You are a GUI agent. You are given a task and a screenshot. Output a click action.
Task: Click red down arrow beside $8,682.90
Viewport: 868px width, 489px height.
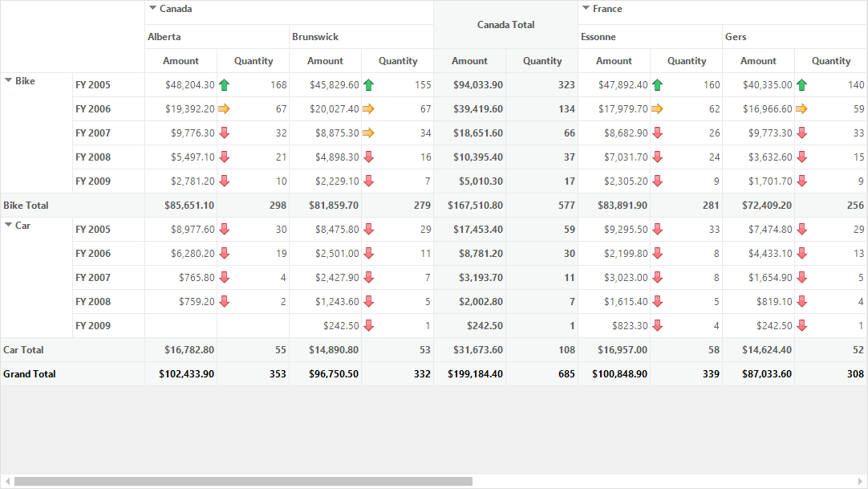coord(658,133)
